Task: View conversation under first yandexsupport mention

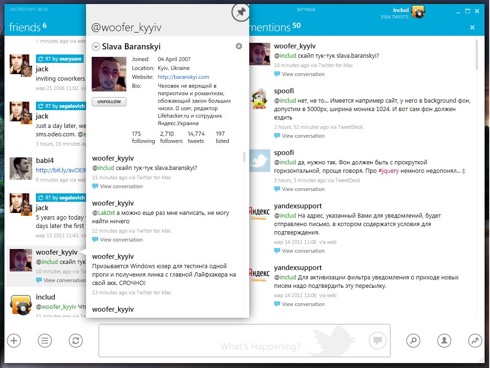Action: coord(299,251)
